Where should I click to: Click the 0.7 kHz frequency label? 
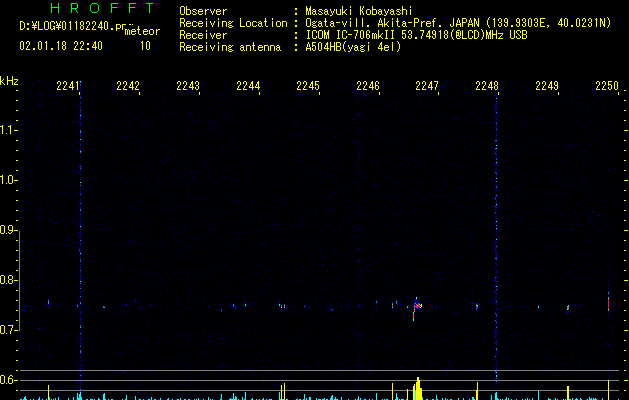click(x=8, y=330)
